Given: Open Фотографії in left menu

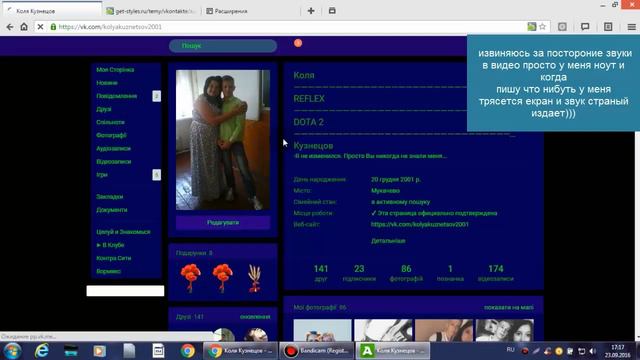Looking at the screenshot, I should click(x=111, y=135).
